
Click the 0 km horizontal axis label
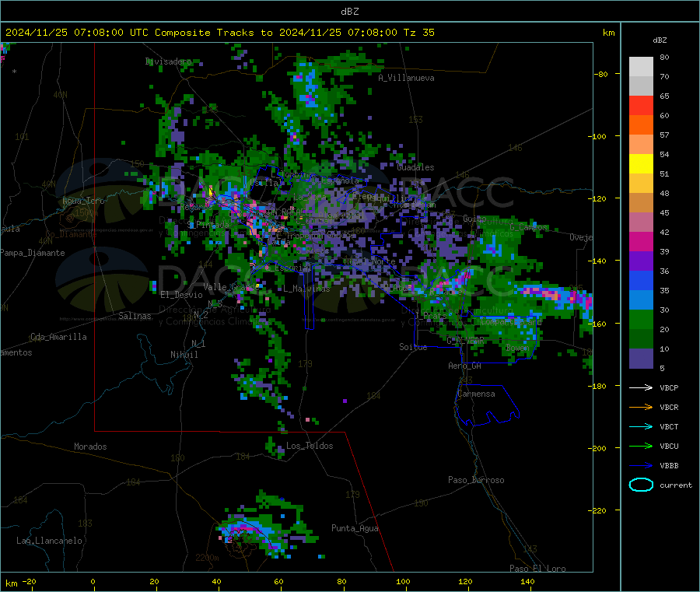click(93, 582)
